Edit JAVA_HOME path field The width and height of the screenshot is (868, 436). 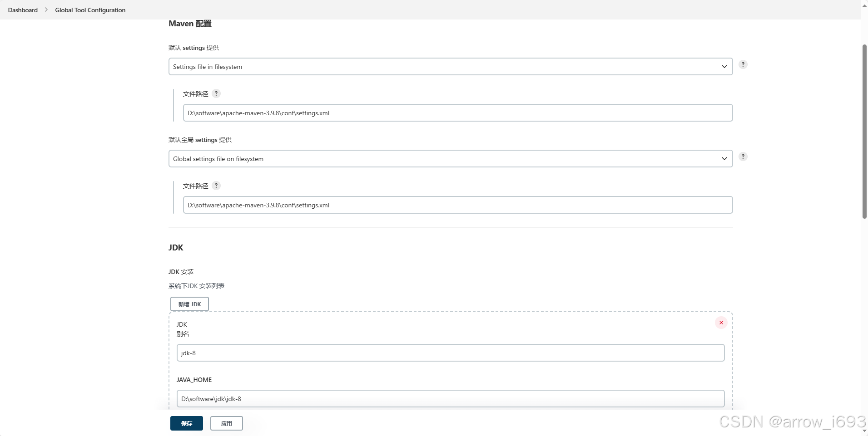pos(451,399)
